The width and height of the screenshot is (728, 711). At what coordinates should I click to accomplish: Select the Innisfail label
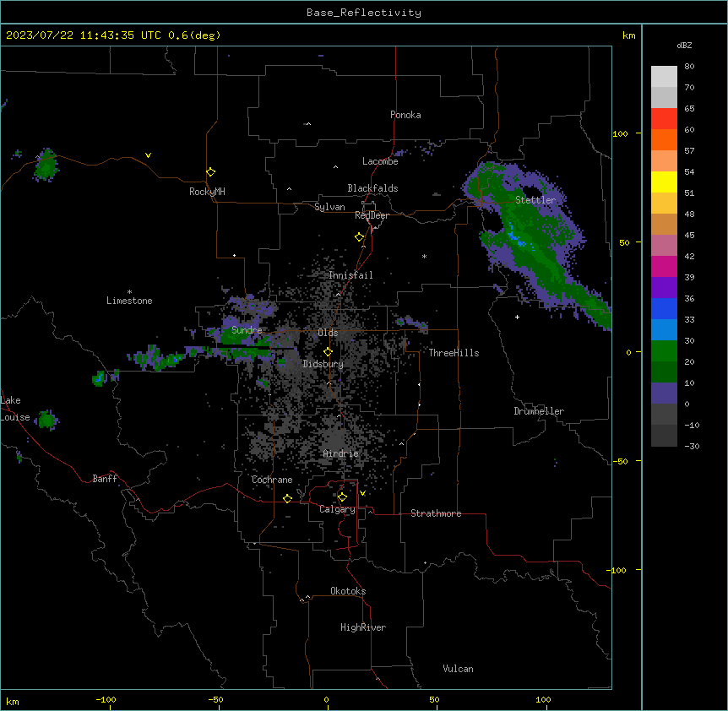tap(350, 275)
